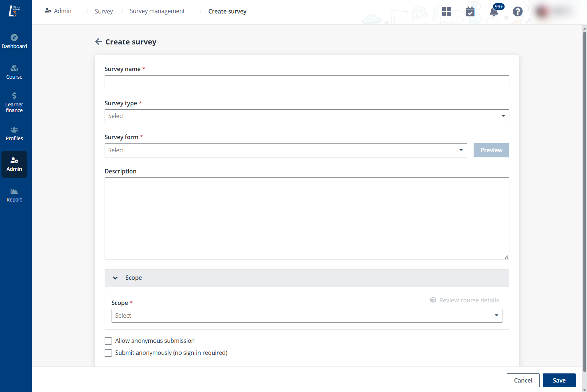This screenshot has width=587, height=392.
Task: Cancel survey creation
Action: [523, 380]
